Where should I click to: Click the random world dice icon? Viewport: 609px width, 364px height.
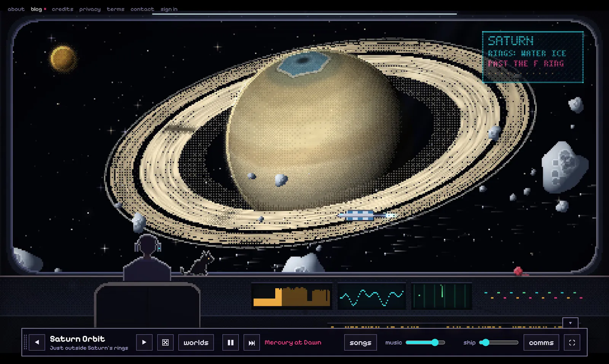tap(166, 342)
